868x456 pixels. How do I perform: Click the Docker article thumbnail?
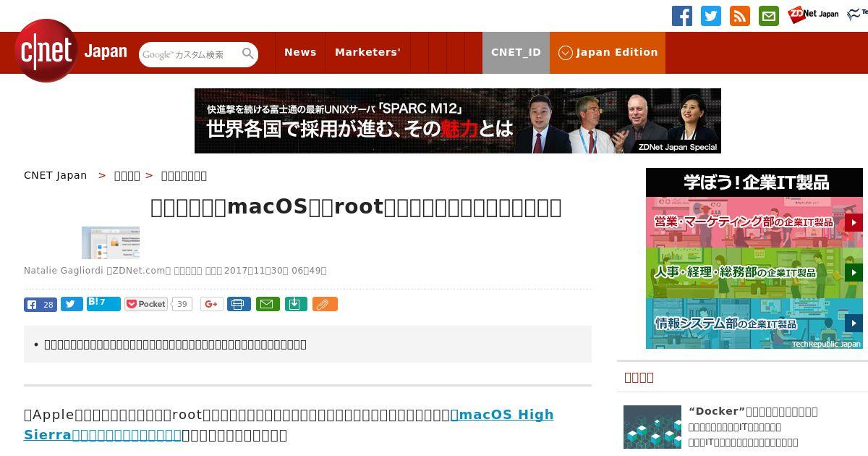point(652,427)
